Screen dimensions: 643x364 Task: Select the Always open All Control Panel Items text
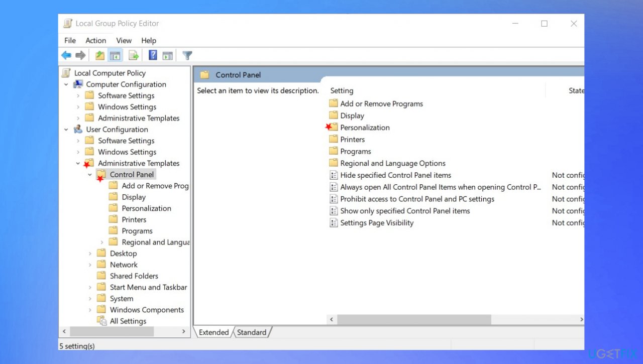click(441, 187)
